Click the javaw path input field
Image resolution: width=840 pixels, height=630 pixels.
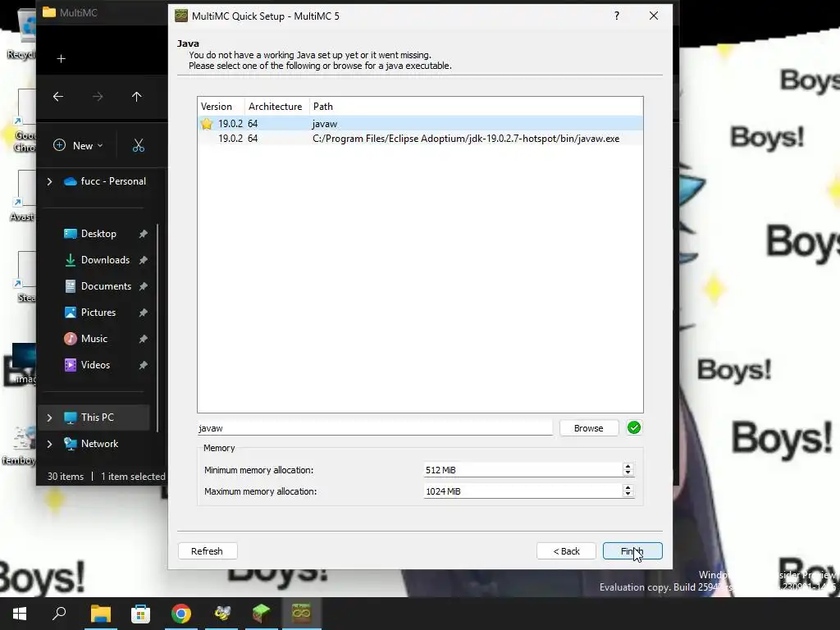(374, 428)
